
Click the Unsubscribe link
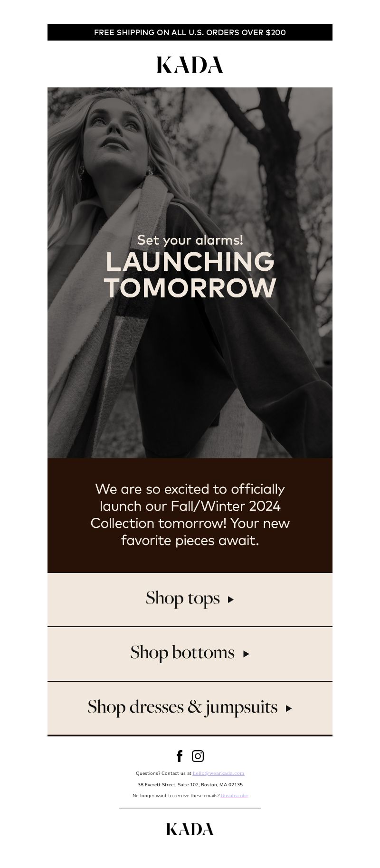[234, 795]
